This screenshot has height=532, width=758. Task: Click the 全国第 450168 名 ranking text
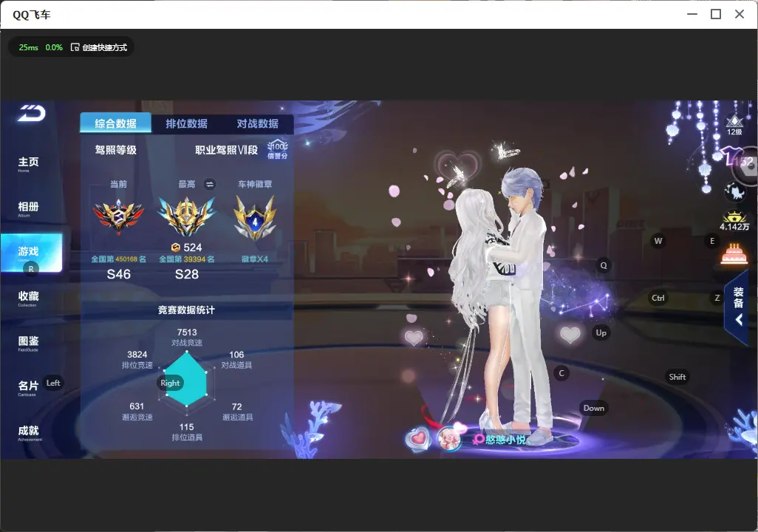tap(118, 259)
